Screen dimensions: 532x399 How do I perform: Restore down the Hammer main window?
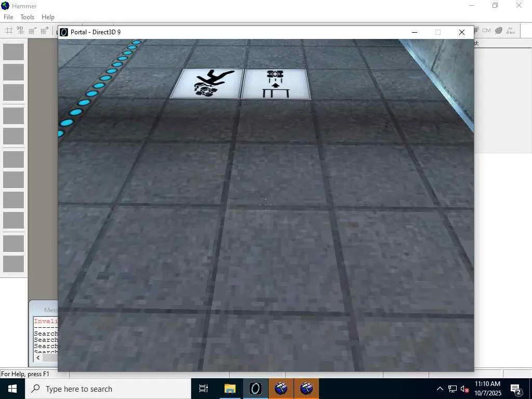[495, 5]
